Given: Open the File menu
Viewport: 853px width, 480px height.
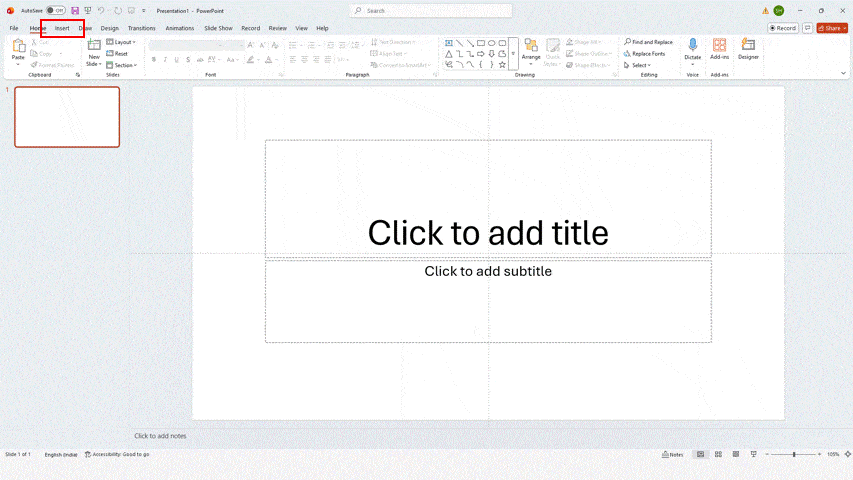Looking at the screenshot, I should pos(14,28).
